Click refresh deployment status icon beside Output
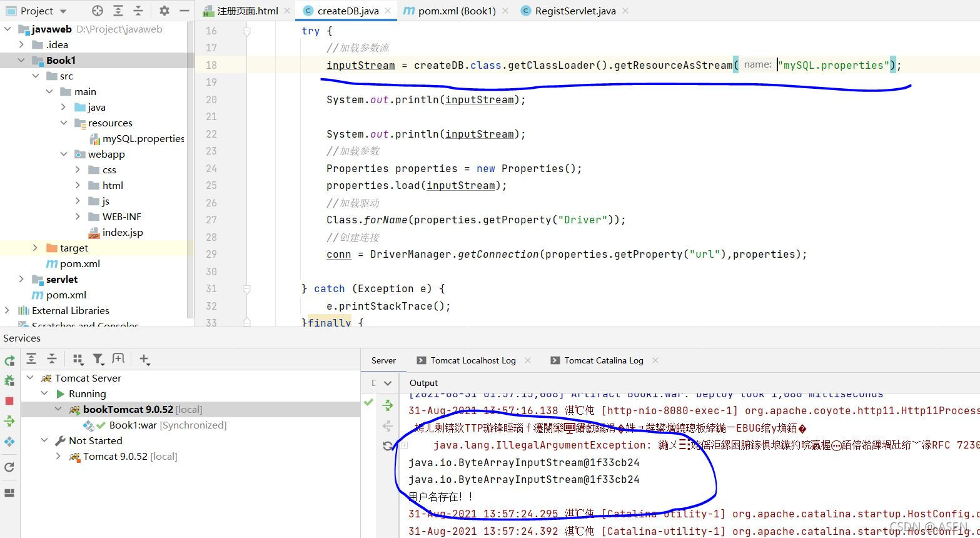Screen dimensions: 980x538 point(388,445)
